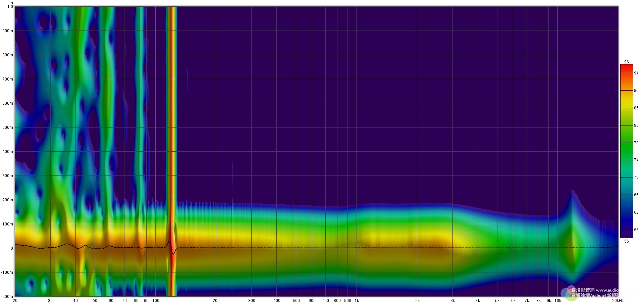
Task: Click the 600 Hz frequency axis label
Action: coord(312,301)
